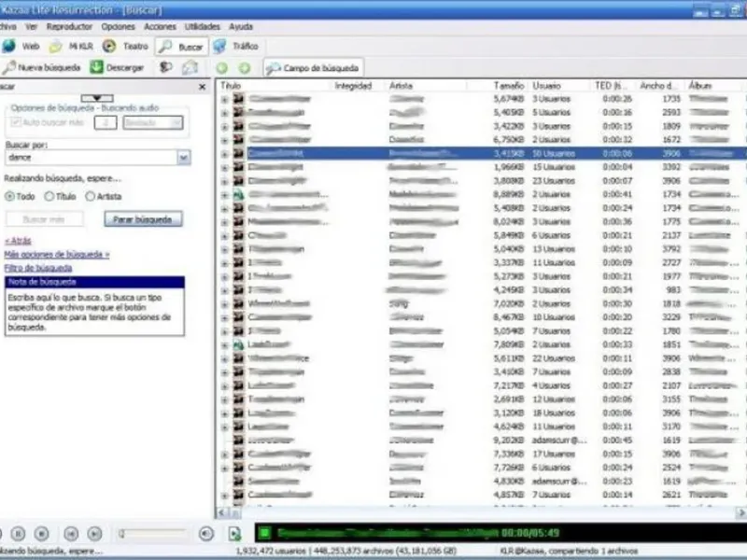
Task: Sort results by Título column
Action: coord(231,86)
